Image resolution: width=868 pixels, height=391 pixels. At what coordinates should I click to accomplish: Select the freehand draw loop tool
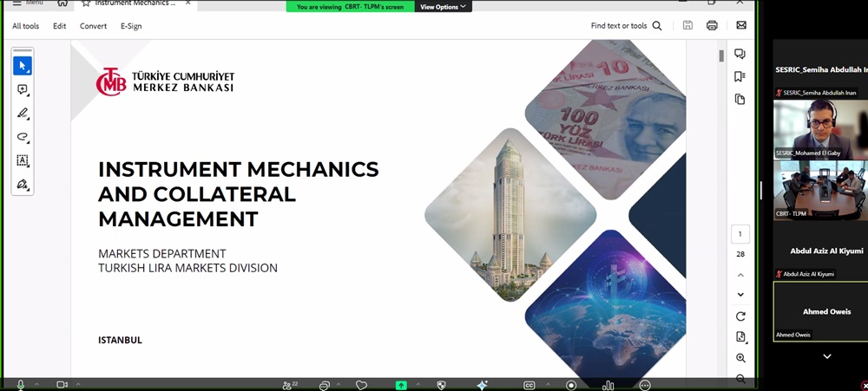23,137
